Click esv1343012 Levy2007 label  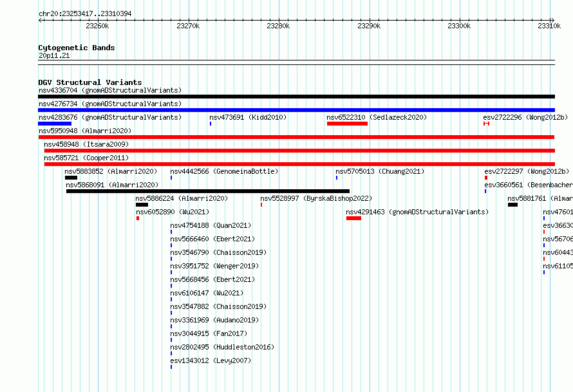tap(211, 360)
